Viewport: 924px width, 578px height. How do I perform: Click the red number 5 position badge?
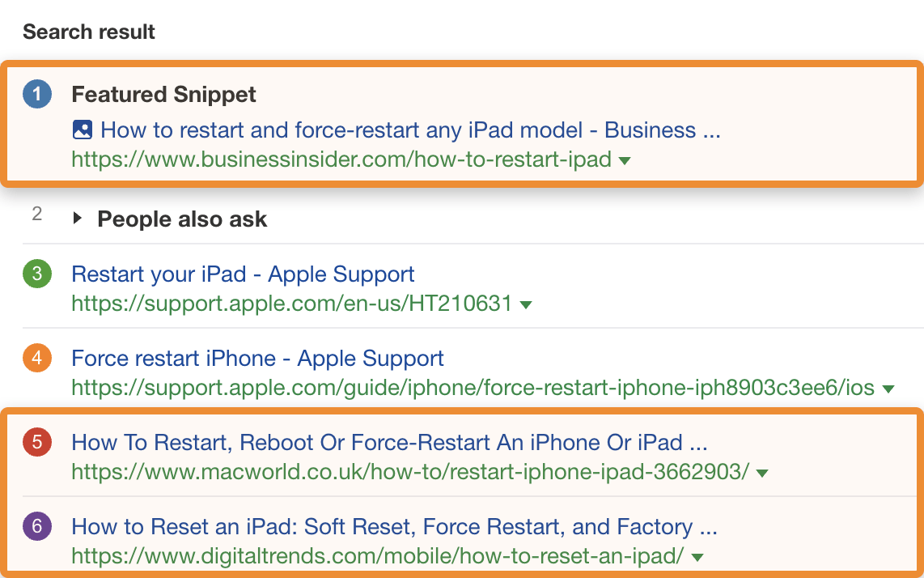tap(37, 443)
